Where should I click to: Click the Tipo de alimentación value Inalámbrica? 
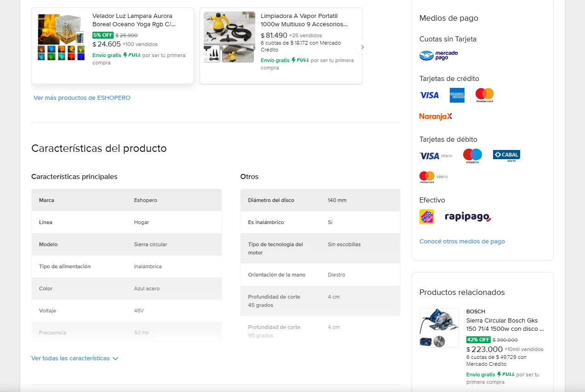pos(148,267)
